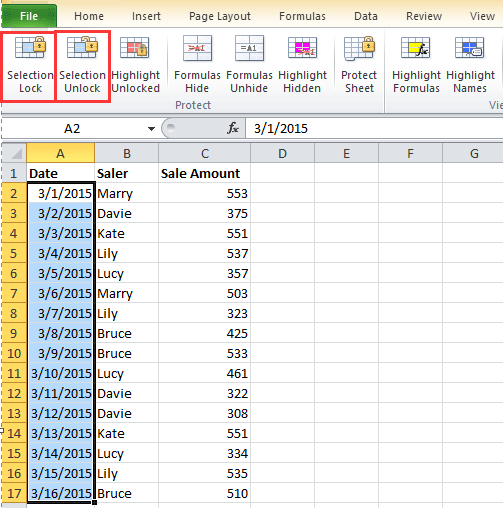Open the Review ribbon tab
This screenshot has width=503, height=508.
[424, 16]
